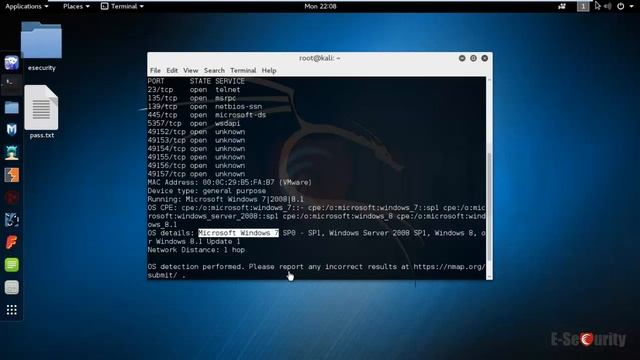This screenshot has width=640, height=360.
Task: Click the MAC Address line in terminal
Action: tap(230, 182)
